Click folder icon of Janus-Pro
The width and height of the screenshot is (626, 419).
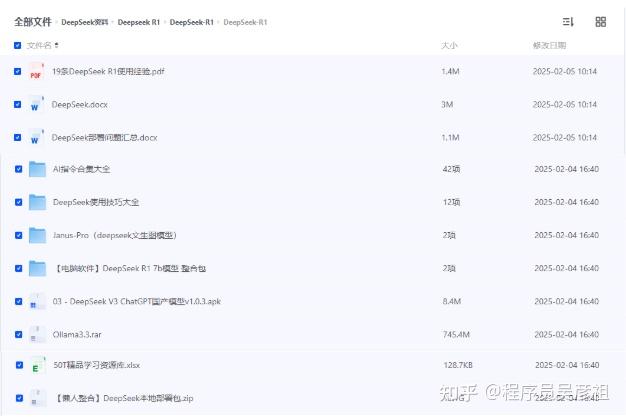(x=37, y=235)
